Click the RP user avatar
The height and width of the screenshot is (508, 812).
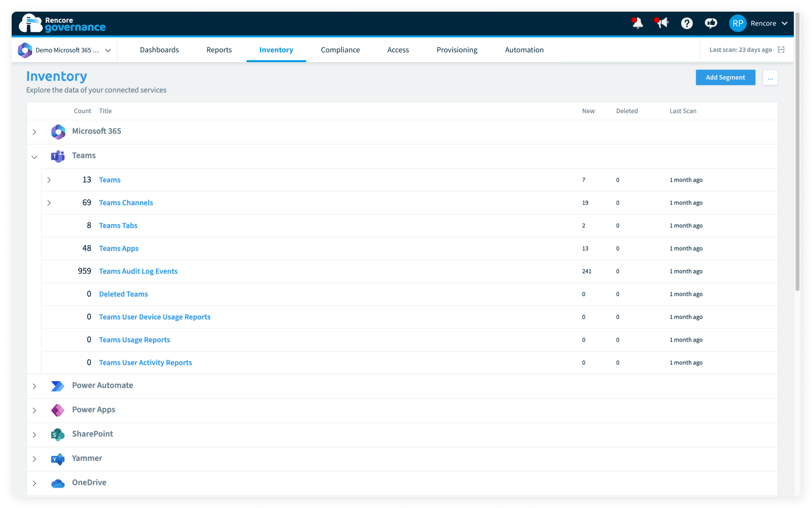[738, 23]
